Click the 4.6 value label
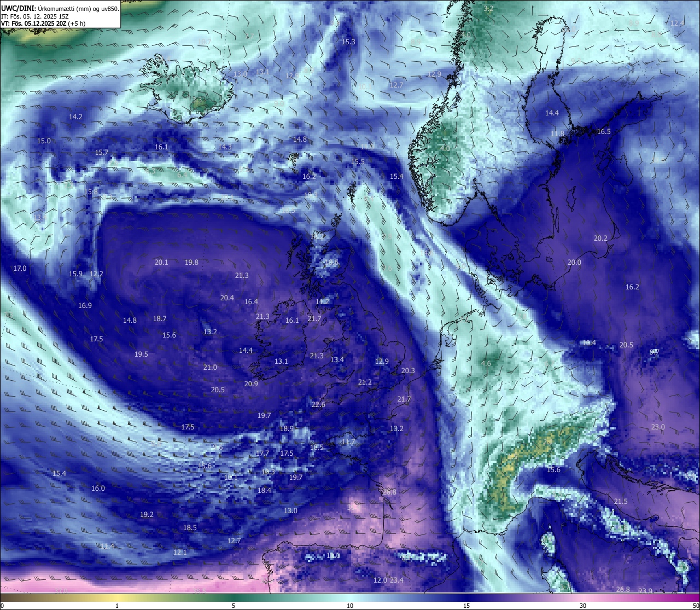The height and width of the screenshot is (610, 700). point(486,364)
